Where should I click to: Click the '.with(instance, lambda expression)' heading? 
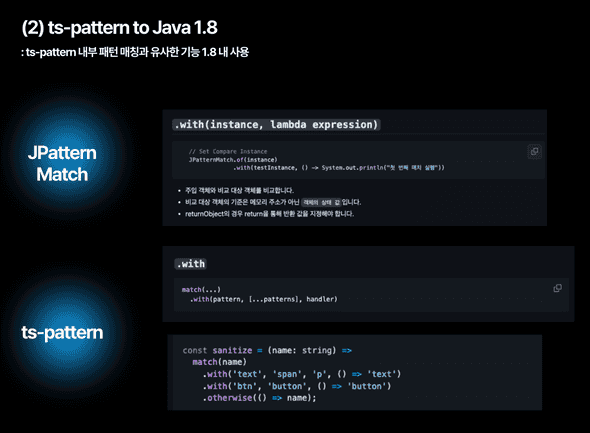(276, 125)
